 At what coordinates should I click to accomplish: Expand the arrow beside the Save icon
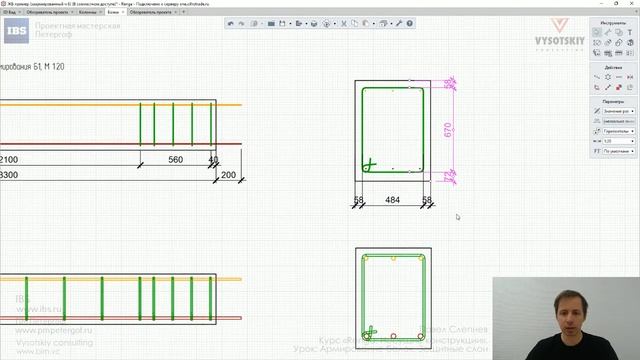click(x=290, y=24)
